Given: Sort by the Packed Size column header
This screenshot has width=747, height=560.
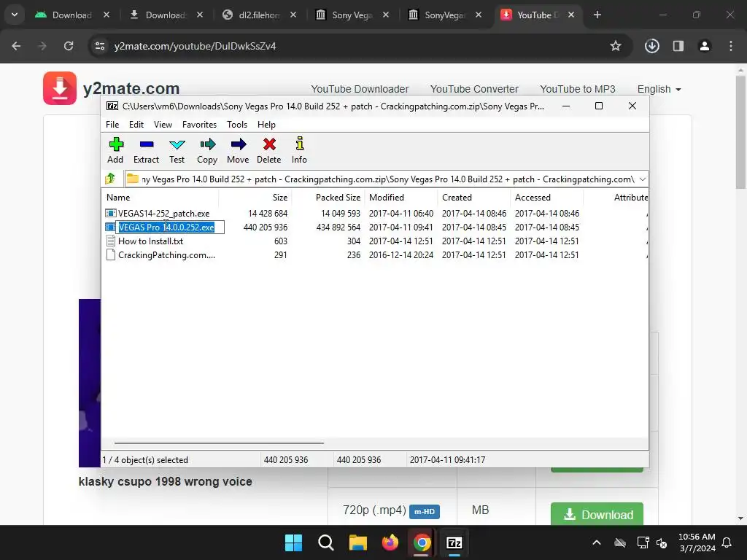Looking at the screenshot, I should (x=328, y=197).
